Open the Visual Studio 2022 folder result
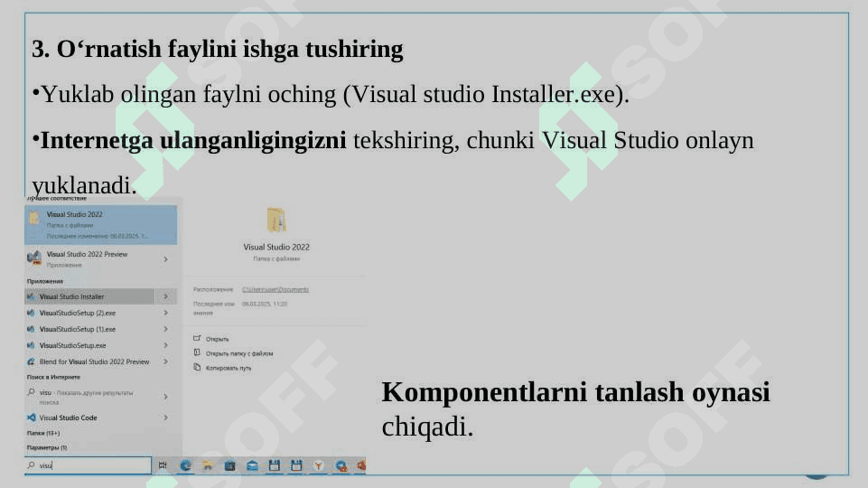The image size is (868, 488). point(101,224)
